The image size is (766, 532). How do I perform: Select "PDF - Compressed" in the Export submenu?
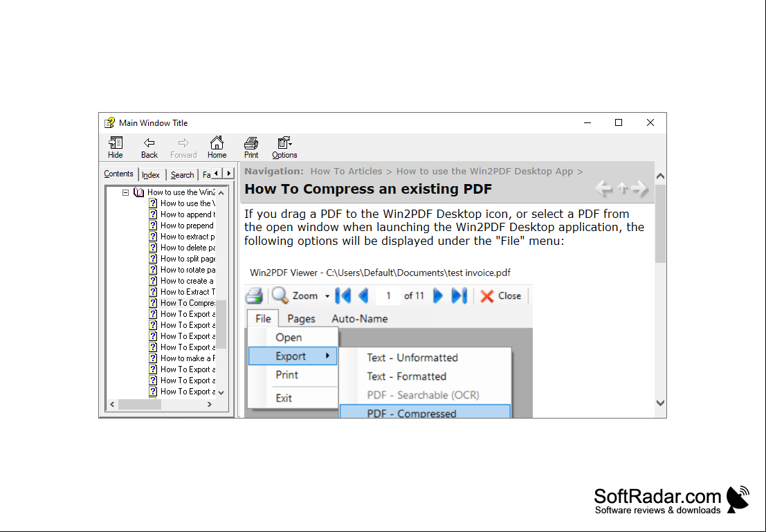[x=426, y=412]
